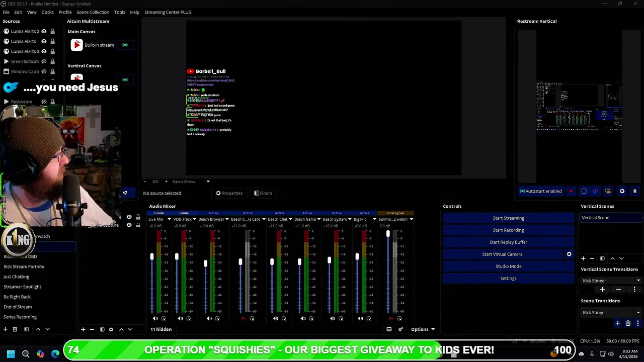Adjust Beacn System volume fader handle
The width and height of the screenshot is (644, 362).
pyautogui.click(x=329, y=260)
